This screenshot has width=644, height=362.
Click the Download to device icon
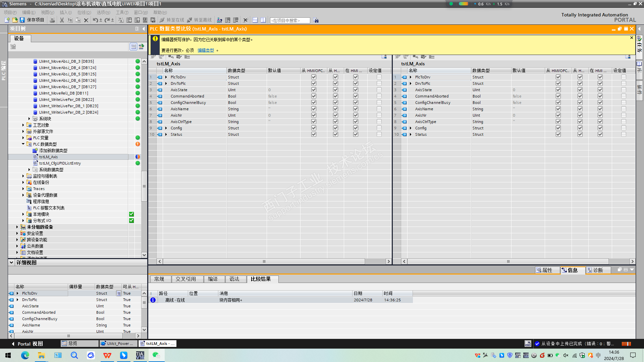click(129, 20)
